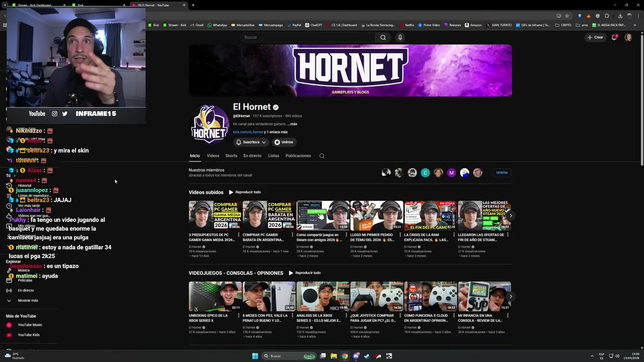Open options menu for 'LLEGARON LAS OFERTAS' video
The height and width of the screenshot is (362, 644).
[x=508, y=235]
